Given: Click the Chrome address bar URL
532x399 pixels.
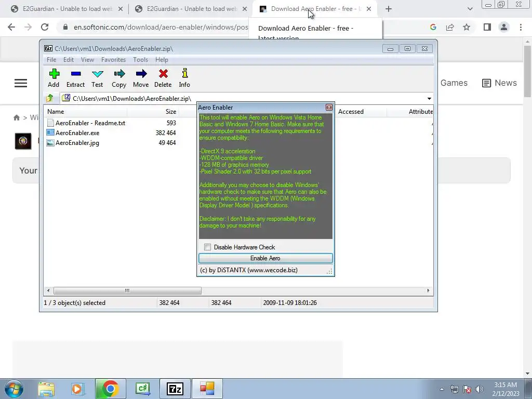Looking at the screenshot, I should coord(161,27).
